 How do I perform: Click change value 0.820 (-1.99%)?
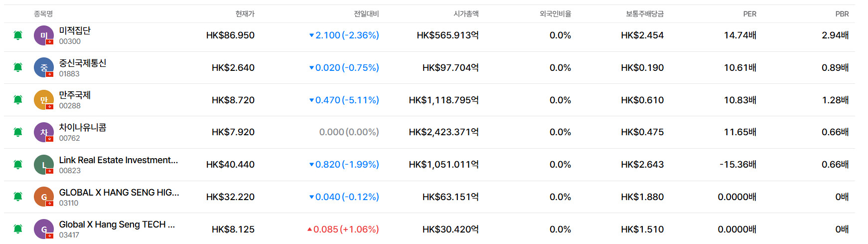tap(344, 165)
